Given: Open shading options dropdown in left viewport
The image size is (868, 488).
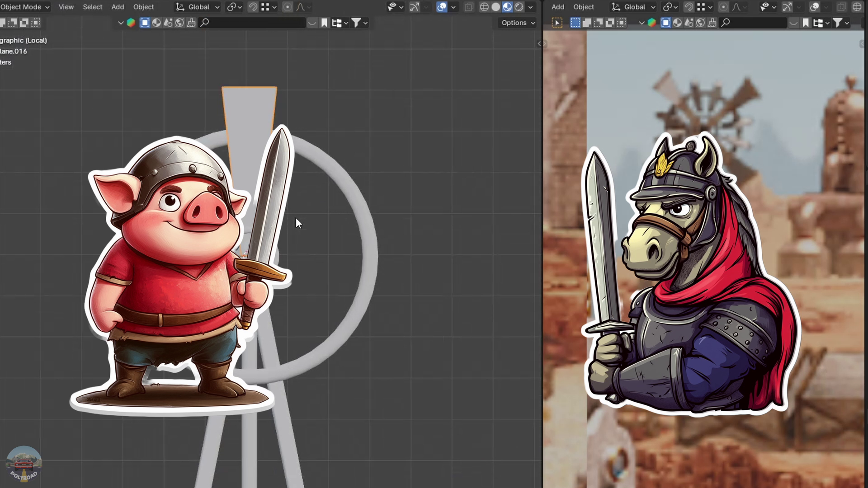Looking at the screenshot, I should pos(530,7).
